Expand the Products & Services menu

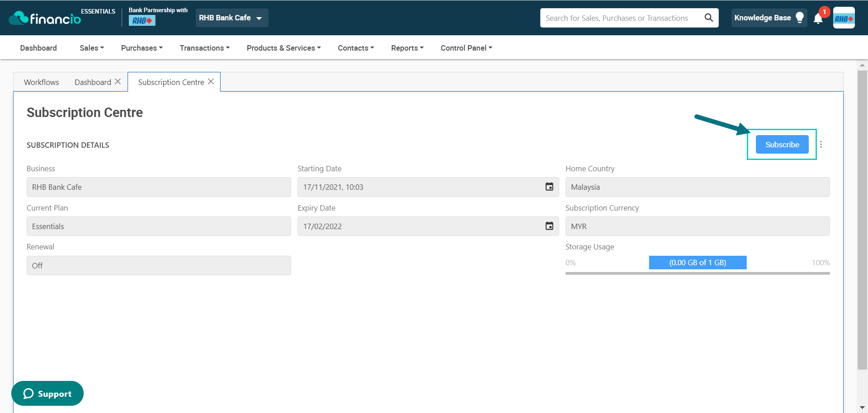284,48
